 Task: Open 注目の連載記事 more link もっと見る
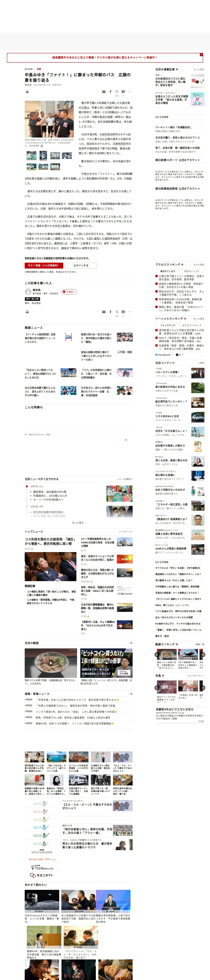(199, 70)
